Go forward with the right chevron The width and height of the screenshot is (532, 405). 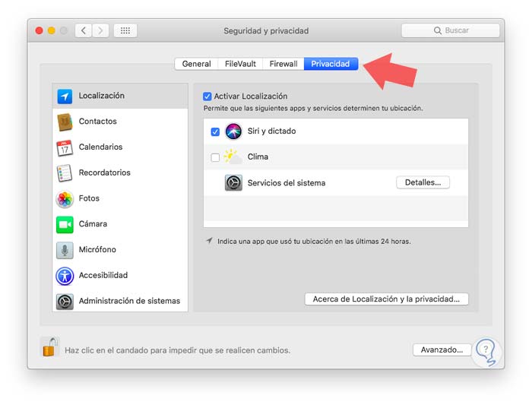pos(100,31)
